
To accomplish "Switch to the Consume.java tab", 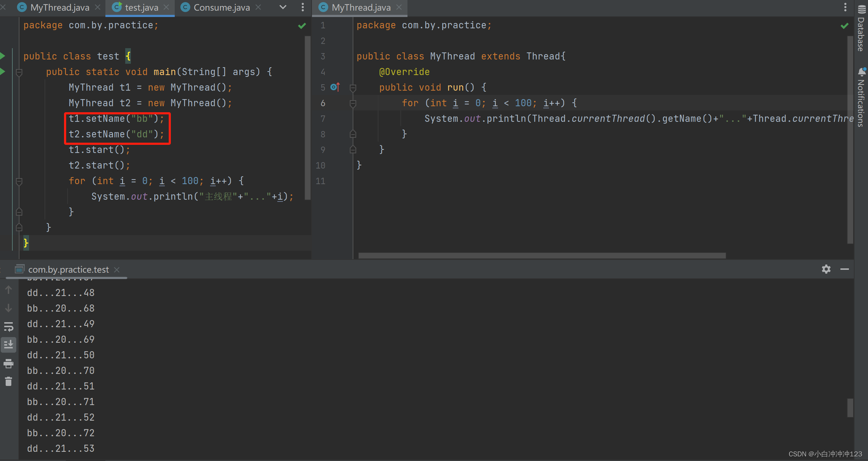I will pyautogui.click(x=221, y=7).
